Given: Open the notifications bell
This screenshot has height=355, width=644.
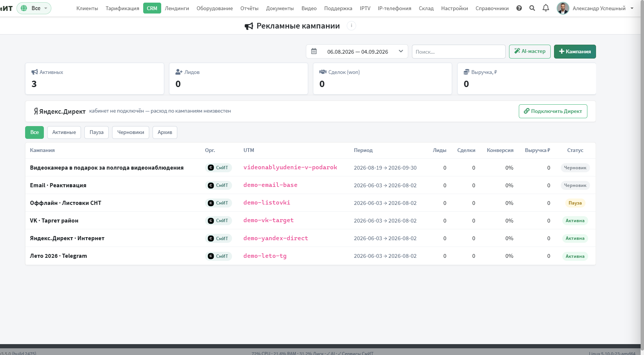Looking at the screenshot, I should [x=546, y=8].
